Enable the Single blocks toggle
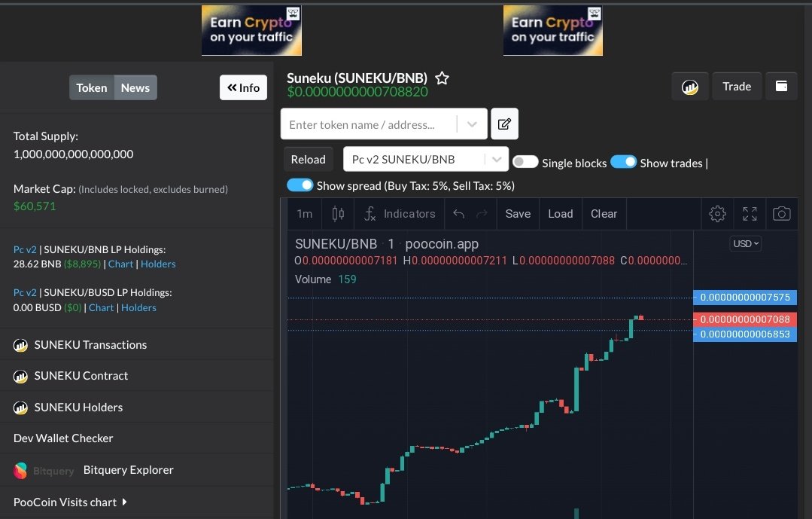 pyautogui.click(x=525, y=162)
